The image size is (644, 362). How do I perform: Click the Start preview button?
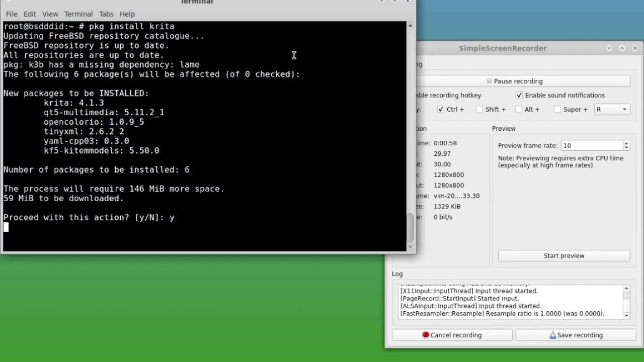tap(564, 255)
